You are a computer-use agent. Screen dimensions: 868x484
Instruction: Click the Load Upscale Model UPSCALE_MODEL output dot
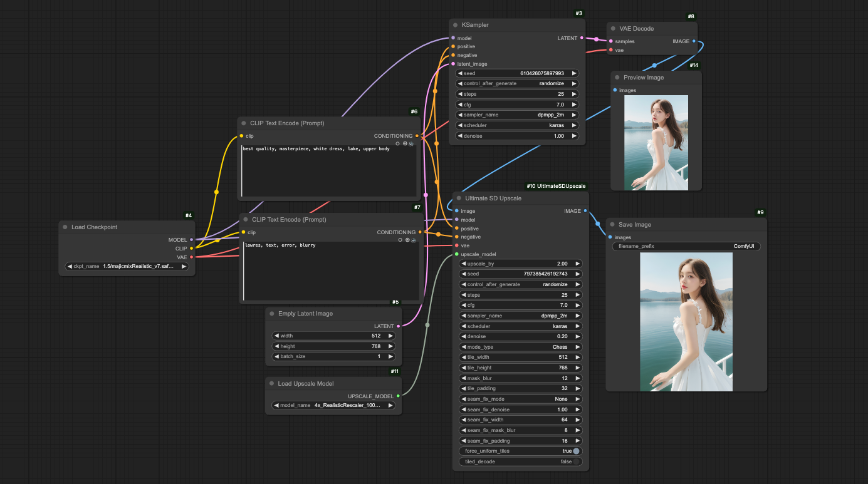pyautogui.click(x=398, y=396)
